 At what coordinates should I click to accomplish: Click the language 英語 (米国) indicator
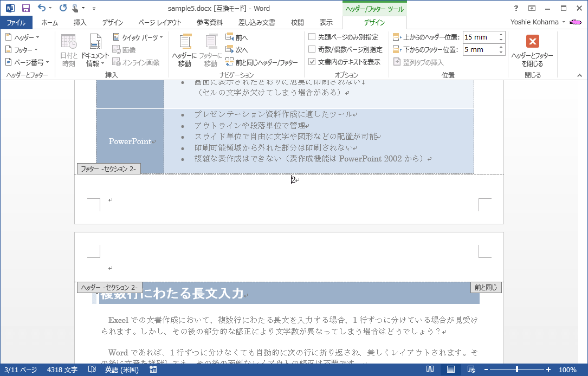coord(122,369)
